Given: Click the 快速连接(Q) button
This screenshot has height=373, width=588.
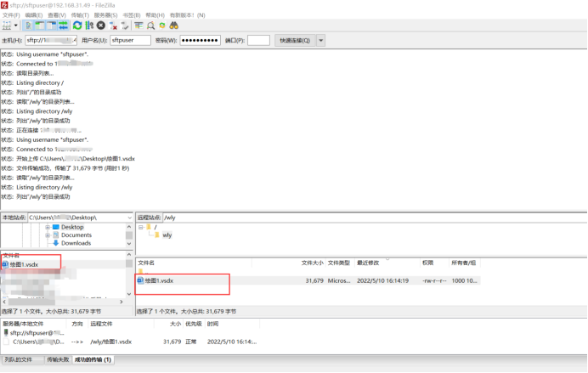Looking at the screenshot, I should coord(295,40).
